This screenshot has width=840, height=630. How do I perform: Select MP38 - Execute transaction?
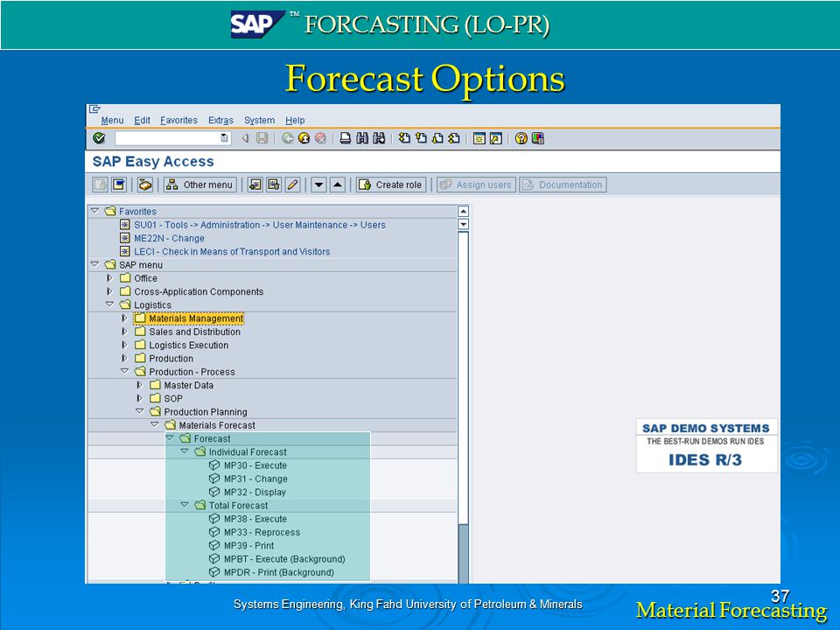coord(255,519)
